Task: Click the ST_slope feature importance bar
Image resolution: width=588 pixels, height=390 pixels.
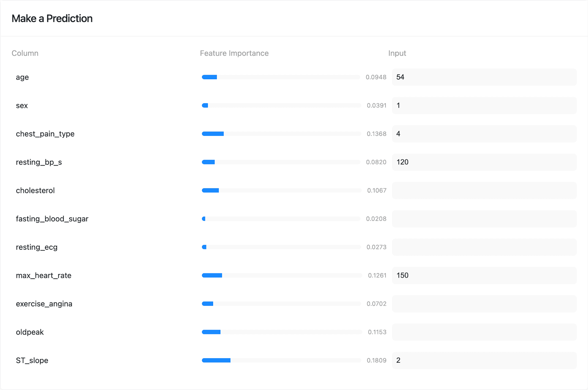Action: tap(281, 360)
